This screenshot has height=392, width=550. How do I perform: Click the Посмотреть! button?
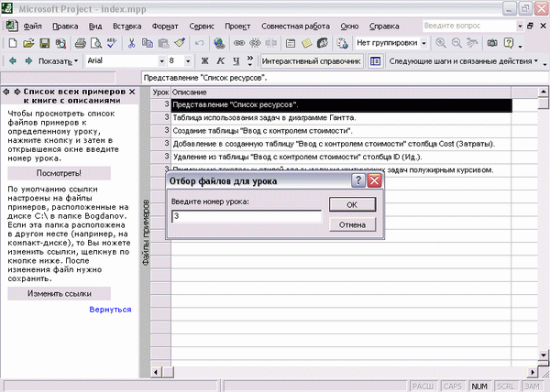[x=59, y=173]
